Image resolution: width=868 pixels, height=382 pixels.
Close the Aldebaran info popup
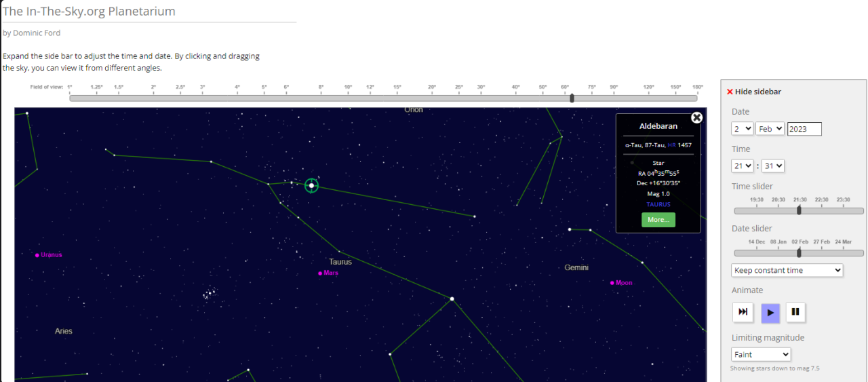coord(696,117)
